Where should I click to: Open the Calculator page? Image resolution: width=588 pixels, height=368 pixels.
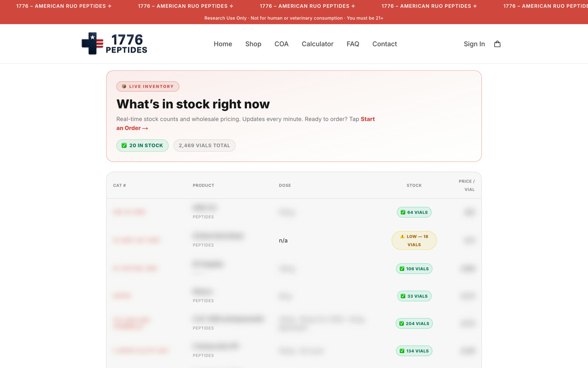tap(318, 44)
